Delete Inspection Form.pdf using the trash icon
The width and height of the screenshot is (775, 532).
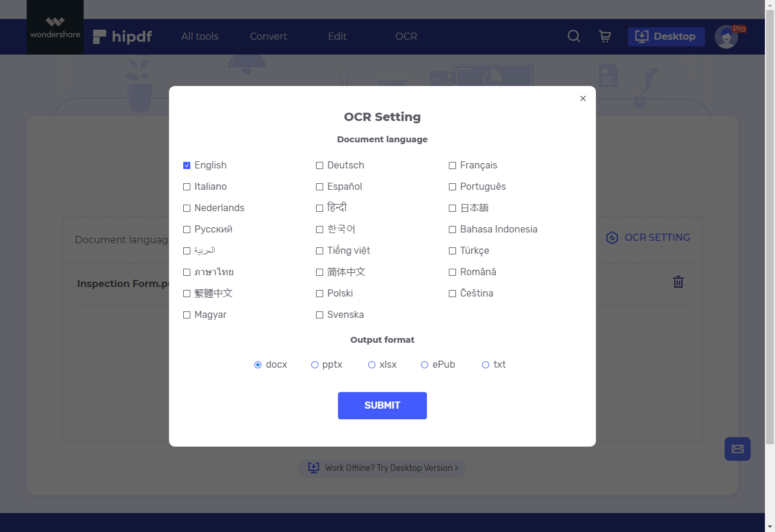[678, 282]
